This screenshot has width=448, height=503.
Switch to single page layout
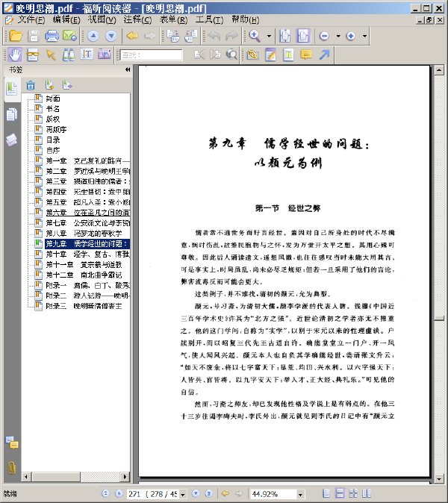click(326, 494)
